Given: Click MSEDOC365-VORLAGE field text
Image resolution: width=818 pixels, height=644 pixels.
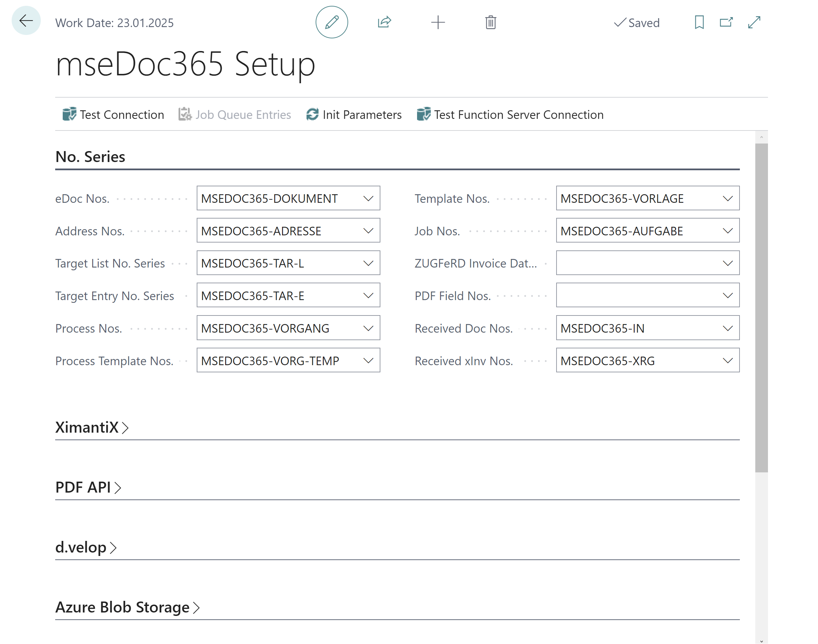Looking at the screenshot, I should point(622,198).
